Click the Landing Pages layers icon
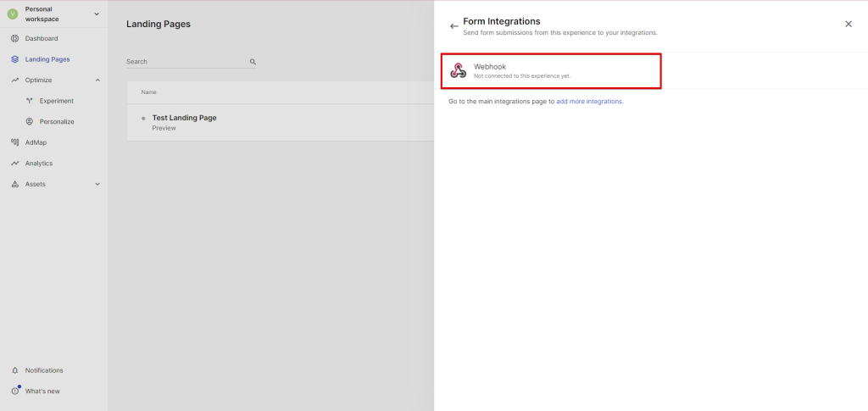The width and height of the screenshot is (868, 411). click(x=15, y=59)
